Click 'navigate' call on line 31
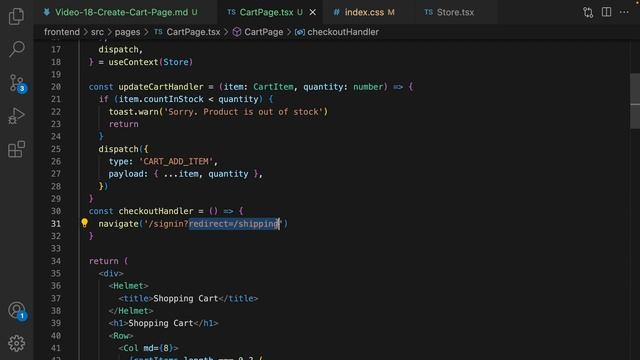This screenshot has height=360, width=640. [x=118, y=224]
